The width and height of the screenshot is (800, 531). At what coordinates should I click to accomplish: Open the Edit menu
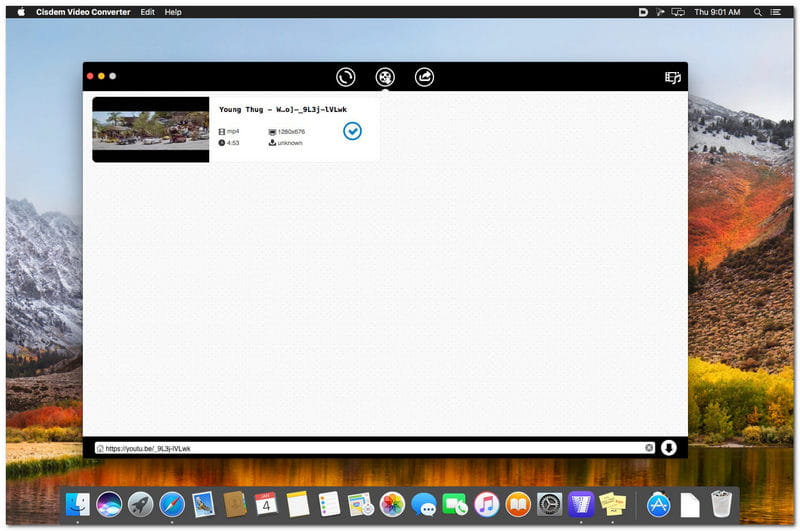(147, 12)
